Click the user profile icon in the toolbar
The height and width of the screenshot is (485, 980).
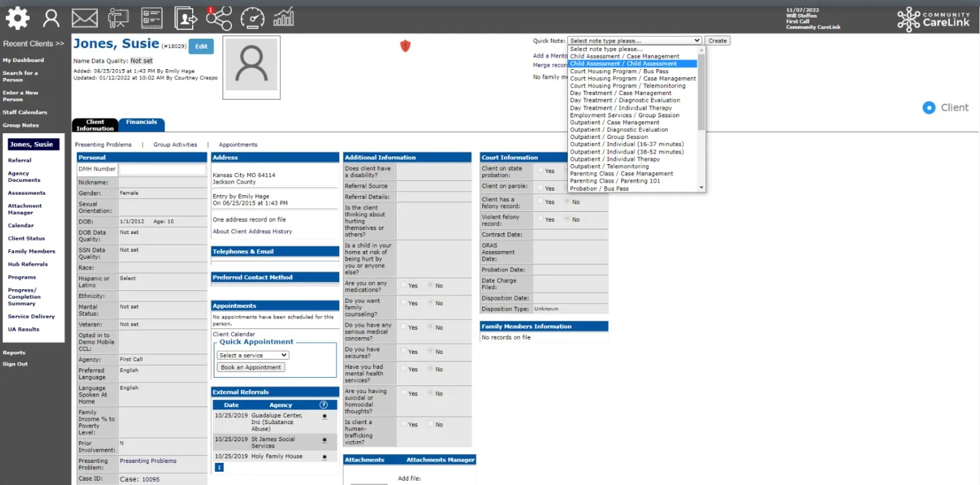click(51, 18)
